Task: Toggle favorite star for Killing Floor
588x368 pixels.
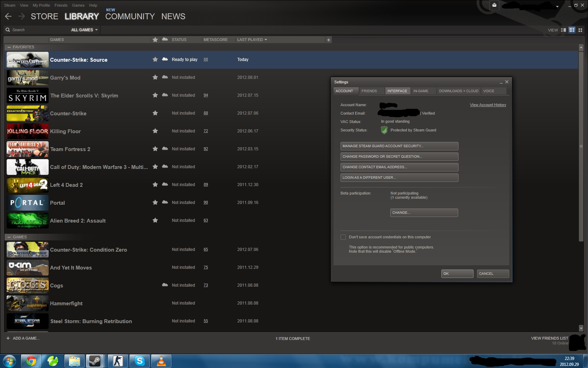Action: (155, 131)
